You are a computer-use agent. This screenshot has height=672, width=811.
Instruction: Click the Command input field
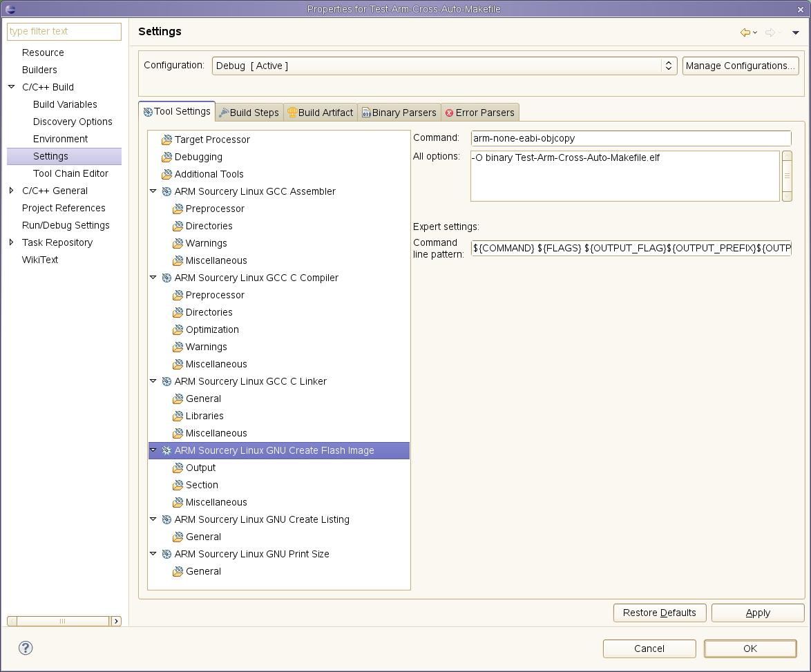click(x=631, y=138)
